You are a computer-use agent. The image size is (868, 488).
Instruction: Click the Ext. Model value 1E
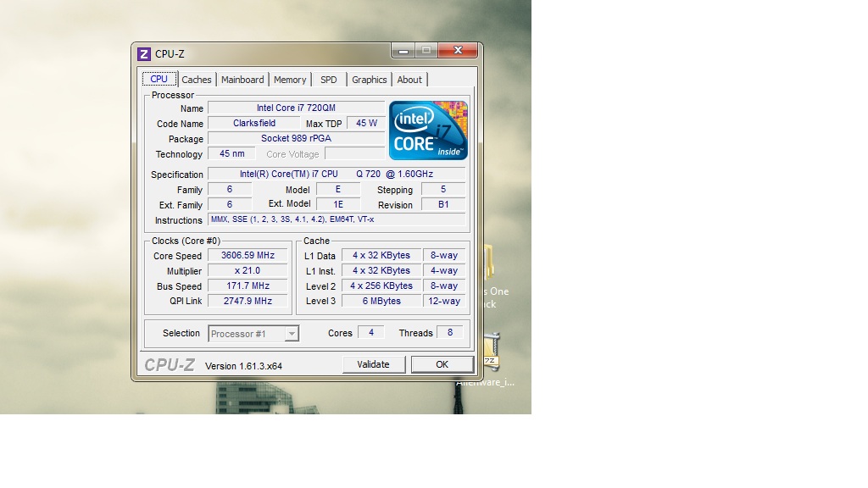(x=337, y=204)
